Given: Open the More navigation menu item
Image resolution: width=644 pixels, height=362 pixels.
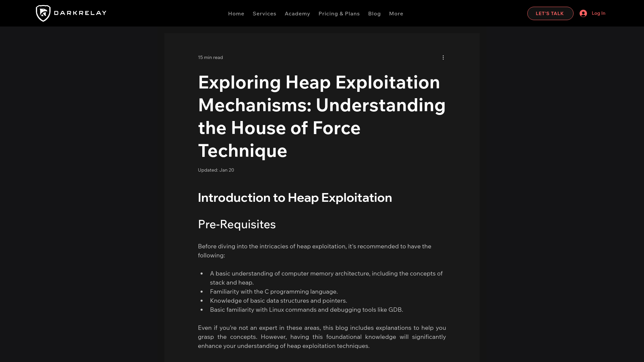Looking at the screenshot, I should click(396, 13).
